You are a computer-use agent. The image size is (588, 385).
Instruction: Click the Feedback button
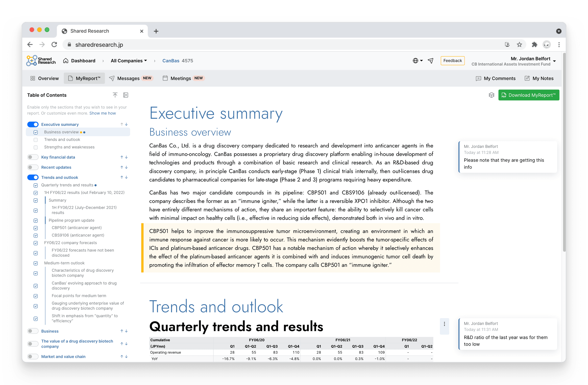453,61
